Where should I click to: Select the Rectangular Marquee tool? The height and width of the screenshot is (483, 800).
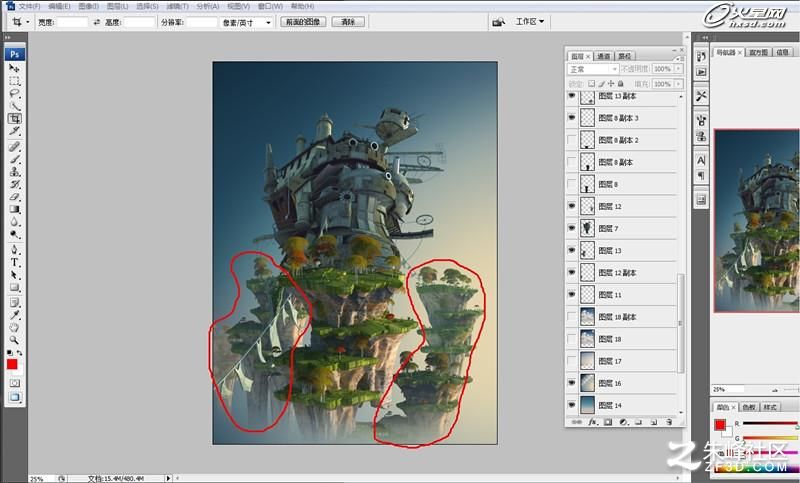click(14, 81)
